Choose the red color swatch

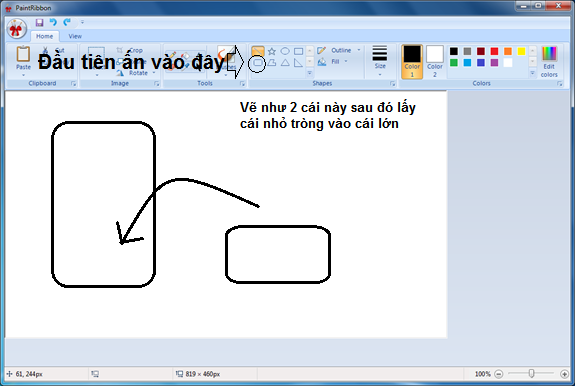coord(494,51)
